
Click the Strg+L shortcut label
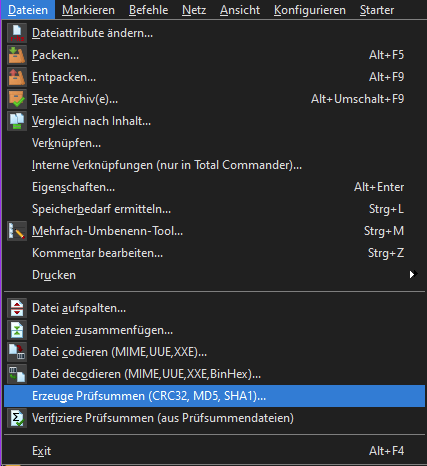[x=386, y=209]
